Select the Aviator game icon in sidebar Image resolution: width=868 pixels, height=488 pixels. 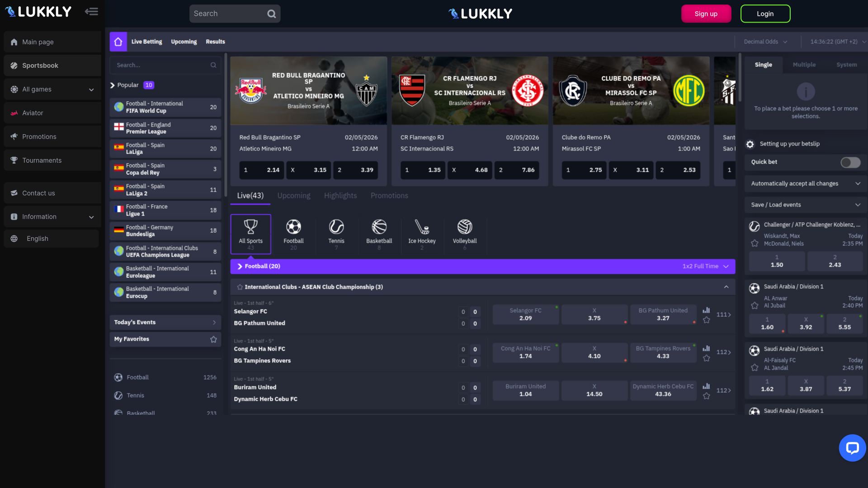pos(14,113)
